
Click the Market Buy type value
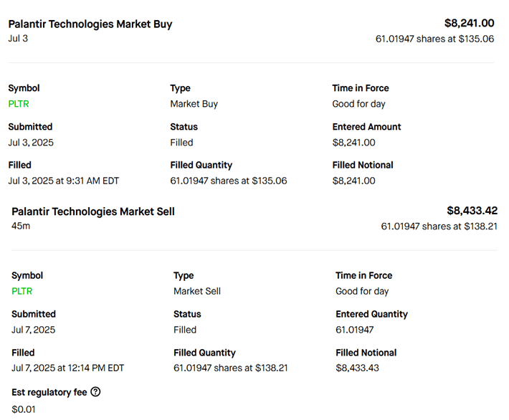tap(194, 104)
